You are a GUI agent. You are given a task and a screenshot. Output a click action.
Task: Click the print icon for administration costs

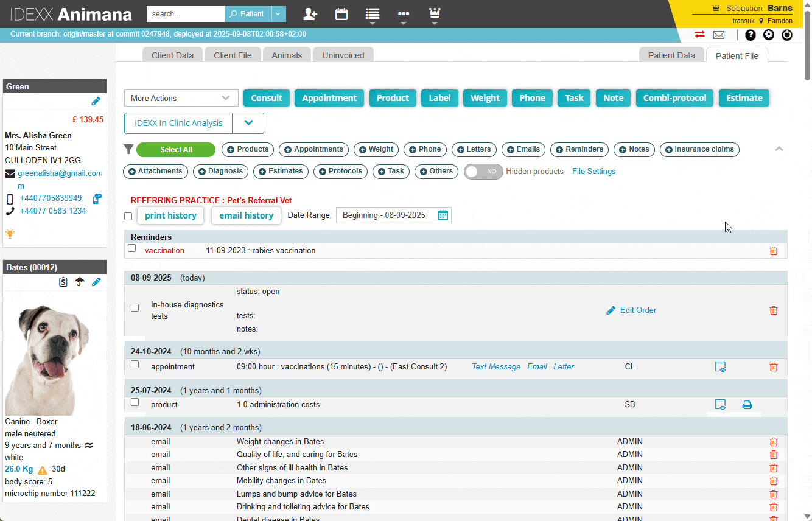(x=747, y=405)
